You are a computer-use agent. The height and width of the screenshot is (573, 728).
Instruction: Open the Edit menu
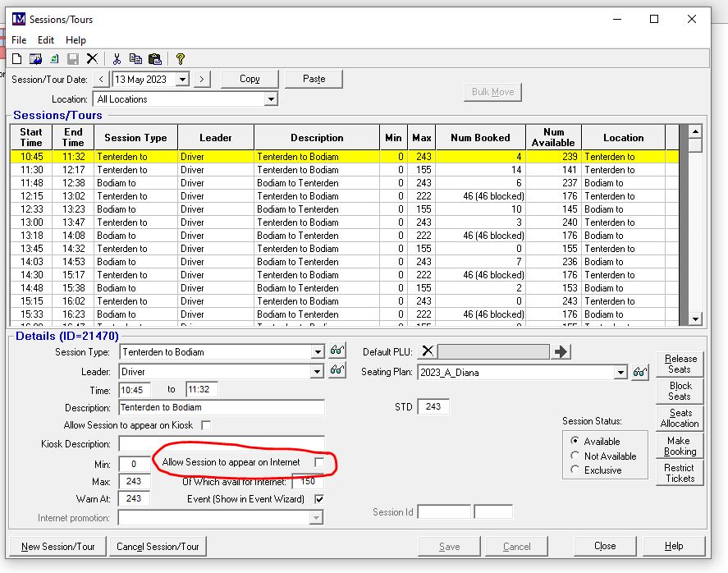(x=46, y=40)
